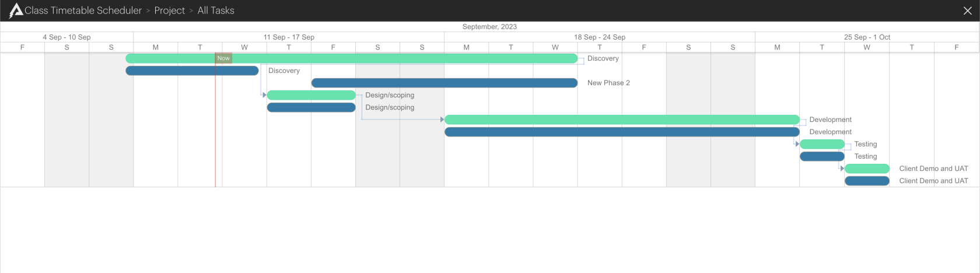Click the green Development task bar

tap(622, 120)
